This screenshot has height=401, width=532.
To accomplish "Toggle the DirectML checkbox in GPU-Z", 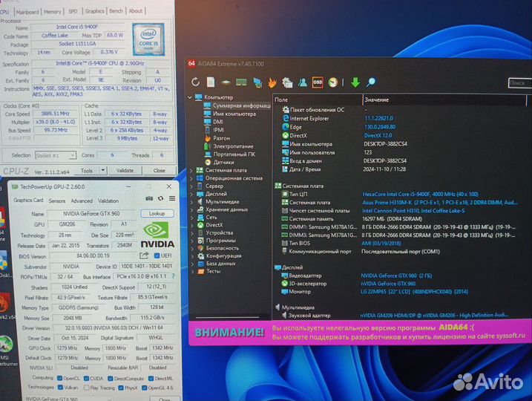I will click(x=151, y=378).
